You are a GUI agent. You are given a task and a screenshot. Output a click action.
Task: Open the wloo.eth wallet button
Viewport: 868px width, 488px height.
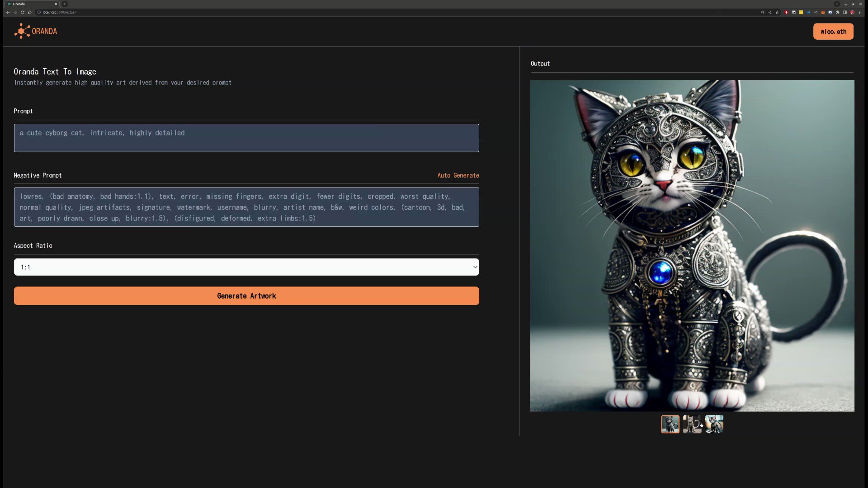(833, 32)
